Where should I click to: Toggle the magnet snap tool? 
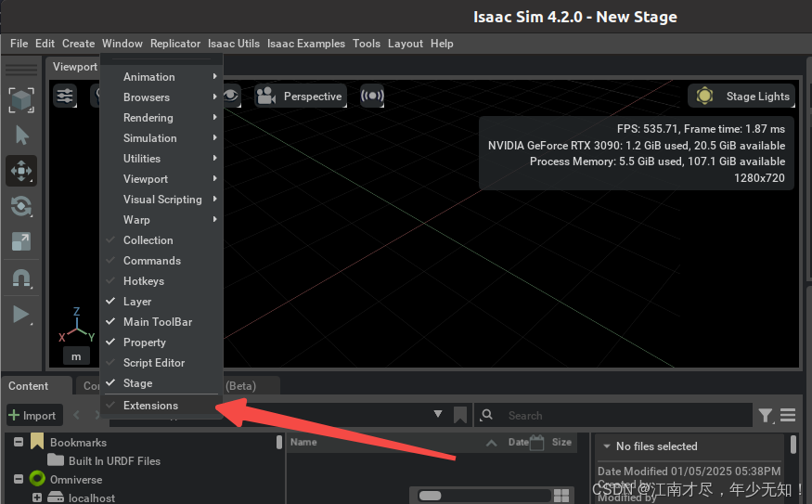(21, 278)
